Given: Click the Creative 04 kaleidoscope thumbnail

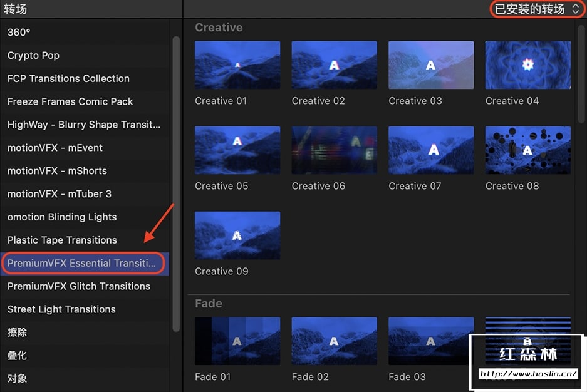Looking at the screenshot, I should tap(528, 65).
